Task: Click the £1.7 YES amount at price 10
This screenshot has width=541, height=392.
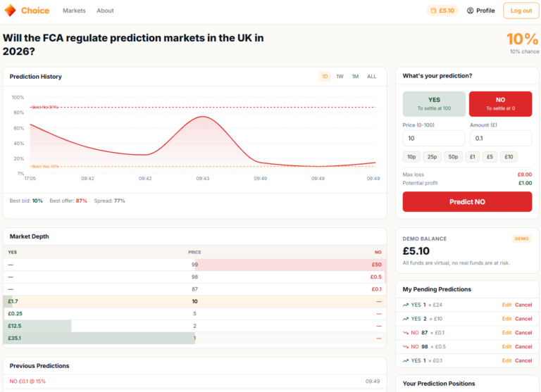Action: tap(13, 301)
